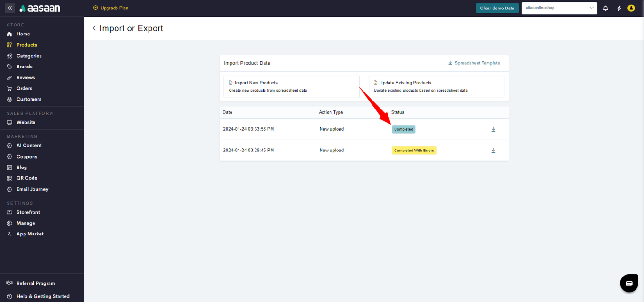Open the live chat widget

pyautogui.click(x=628, y=283)
